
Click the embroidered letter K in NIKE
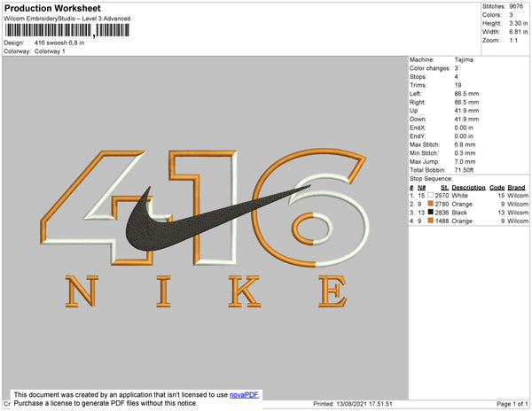click(x=245, y=291)
